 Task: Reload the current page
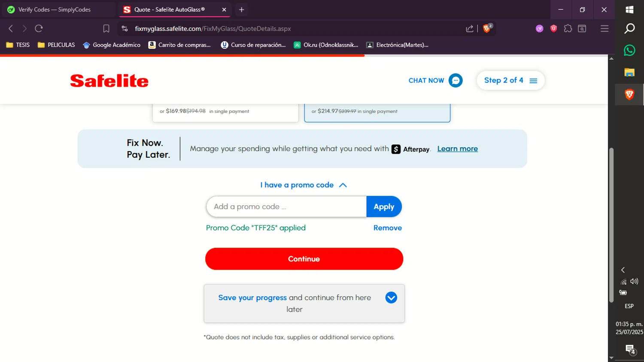pyautogui.click(x=39, y=28)
